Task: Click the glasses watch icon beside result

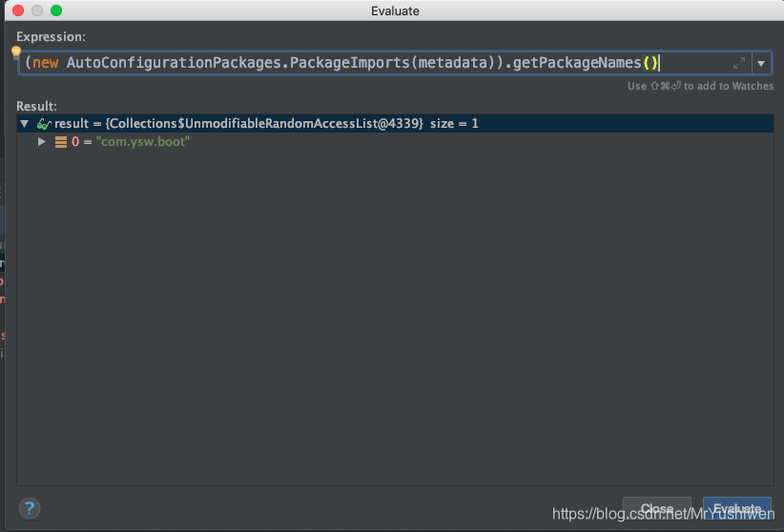Action: pos(44,124)
